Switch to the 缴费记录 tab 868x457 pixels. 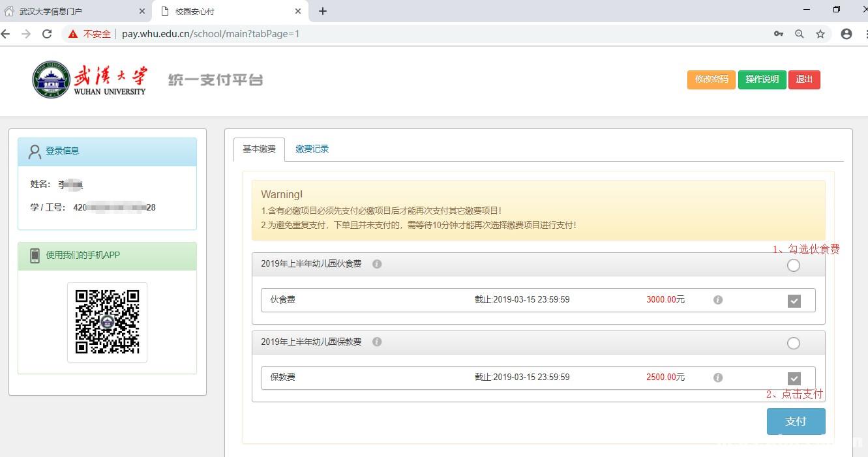tap(312, 149)
